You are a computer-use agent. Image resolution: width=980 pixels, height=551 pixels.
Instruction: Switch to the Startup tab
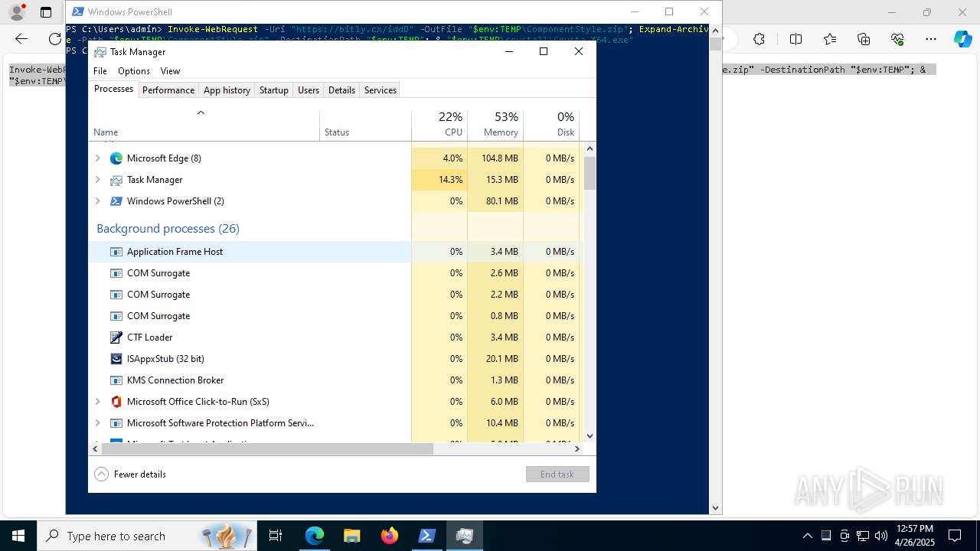pyautogui.click(x=273, y=90)
